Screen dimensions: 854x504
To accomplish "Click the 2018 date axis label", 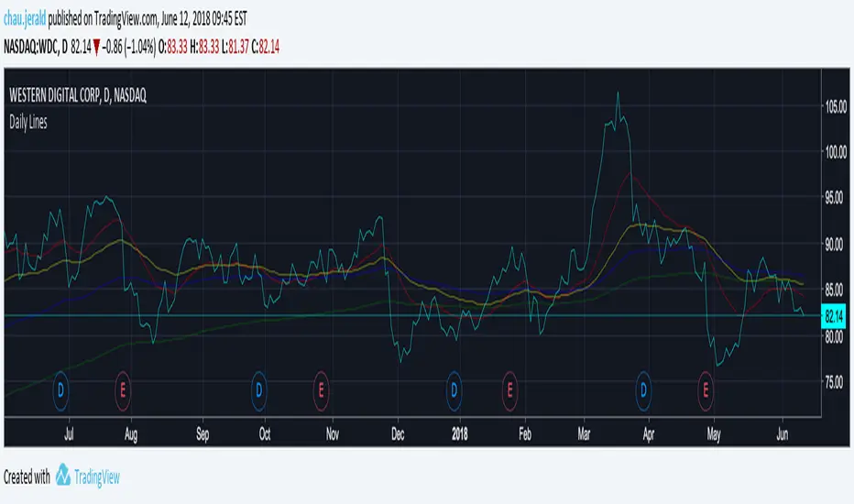I will (460, 434).
